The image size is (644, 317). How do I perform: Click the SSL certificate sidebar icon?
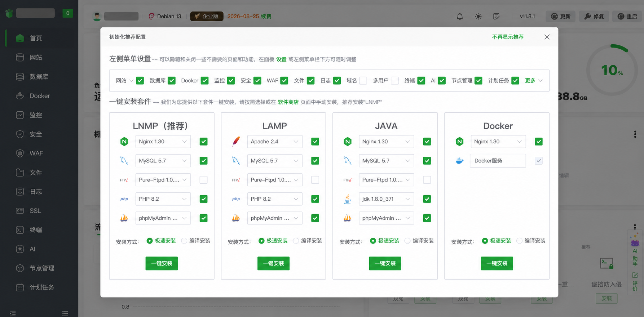pyautogui.click(x=20, y=211)
